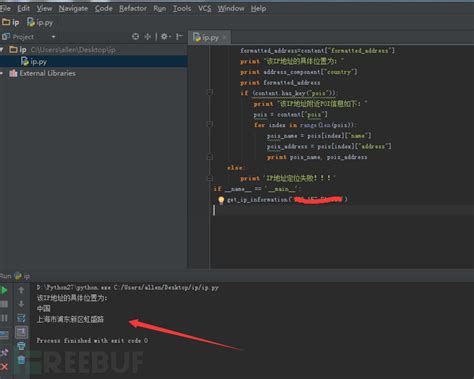Open the Refactor menu
The width and height of the screenshot is (474, 379).
(x=133, y=8)
